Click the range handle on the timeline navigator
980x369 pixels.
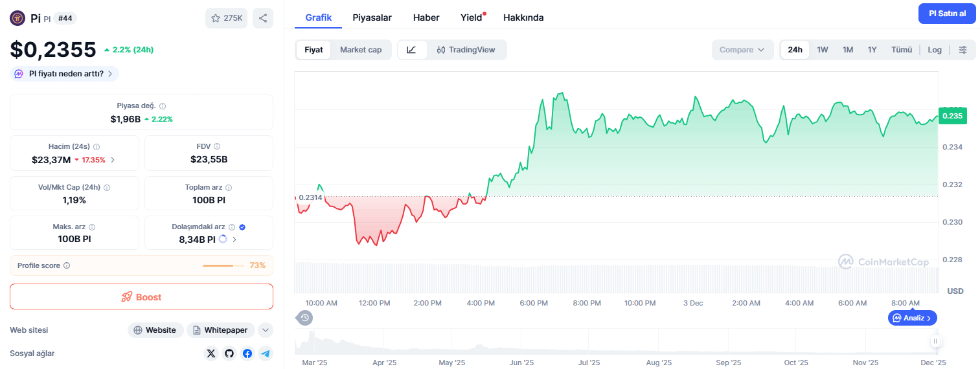935,341
